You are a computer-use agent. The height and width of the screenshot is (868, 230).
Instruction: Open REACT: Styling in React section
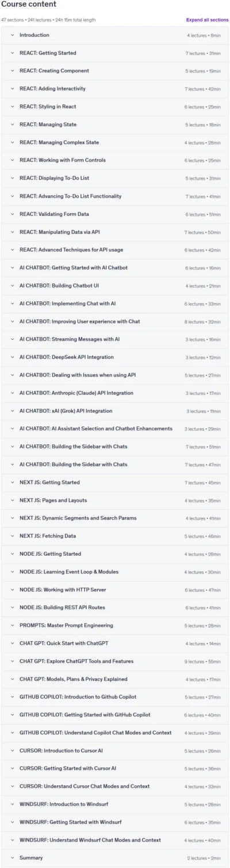tap(115, 107)
